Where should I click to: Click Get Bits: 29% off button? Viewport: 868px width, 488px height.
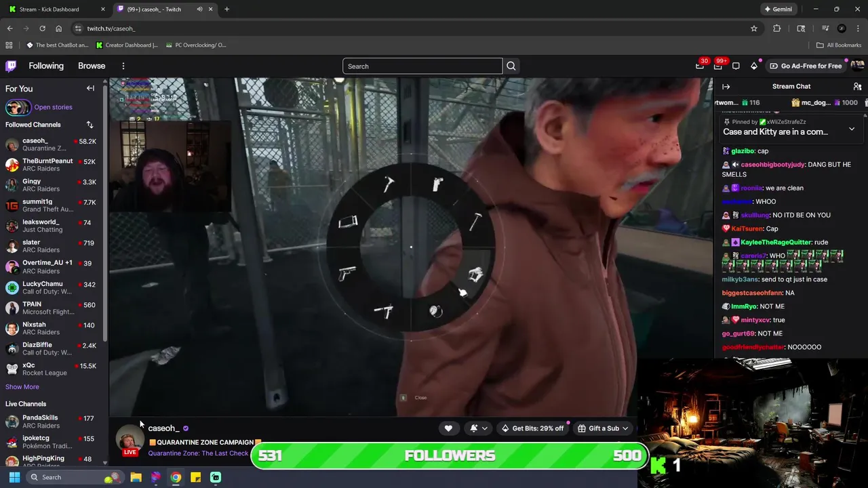tap(532, 428)
